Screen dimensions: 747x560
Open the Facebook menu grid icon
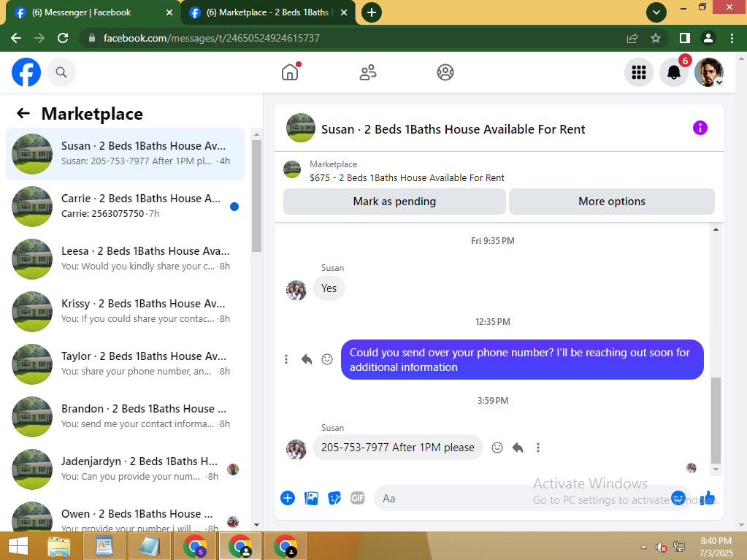click(638, 72)
